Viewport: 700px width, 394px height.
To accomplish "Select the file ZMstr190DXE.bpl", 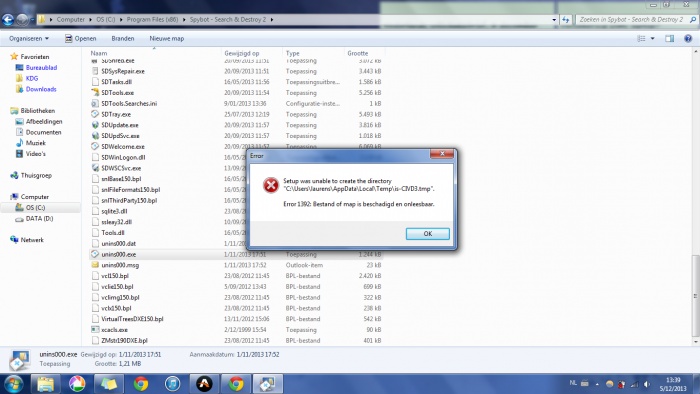I will 124,340.
